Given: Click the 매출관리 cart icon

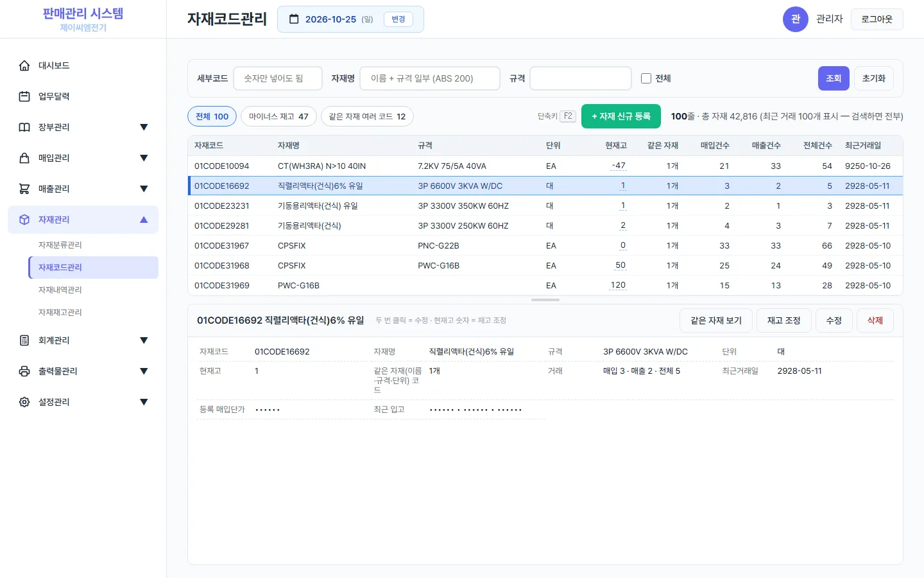Looking at the screenshot, I should point(24,189).
